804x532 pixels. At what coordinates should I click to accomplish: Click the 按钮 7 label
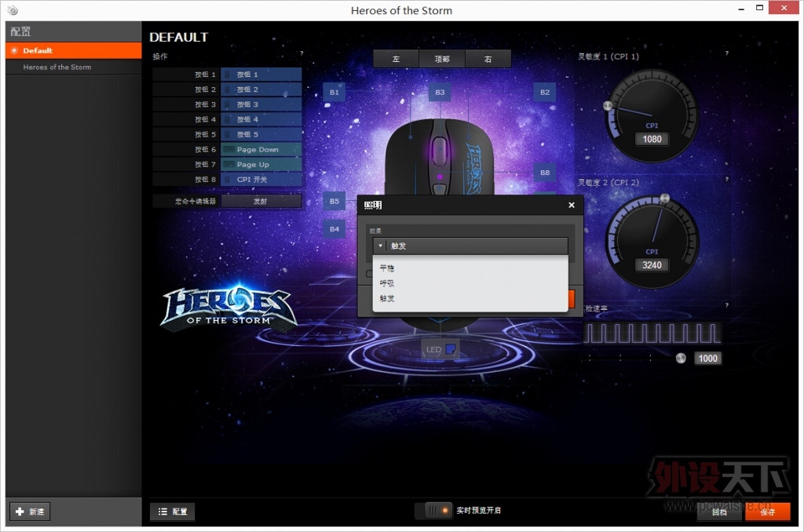205,165
